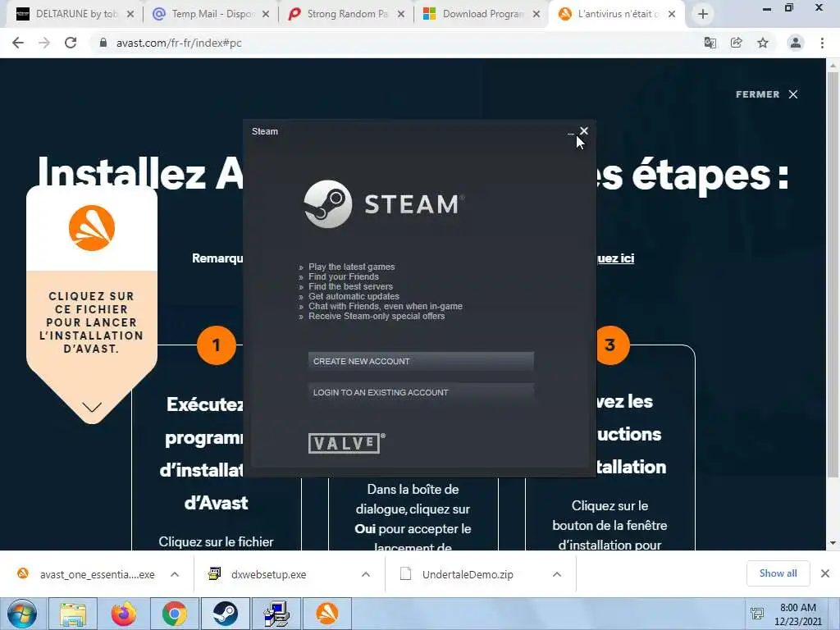Open Windows Explorer from the taskbar
Viewport: 840px width, 630px height.
[73, 614]
